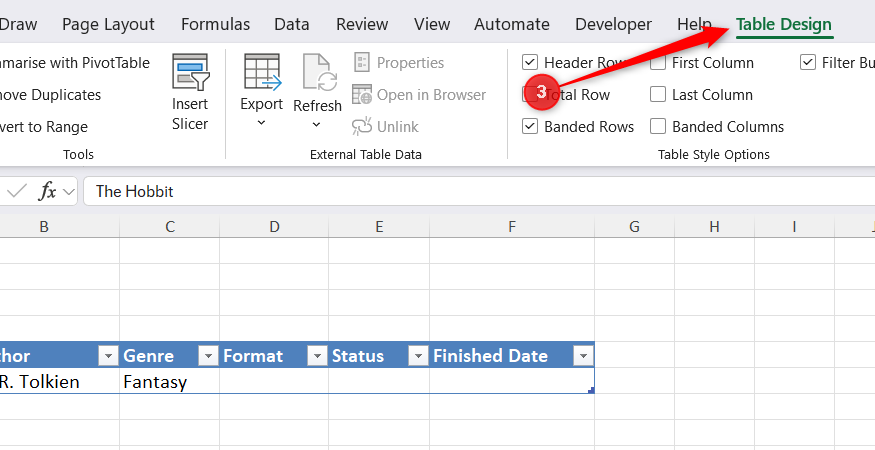This screenshot has width=875, height=450.
Task: Select column E header
Action: 379,227
